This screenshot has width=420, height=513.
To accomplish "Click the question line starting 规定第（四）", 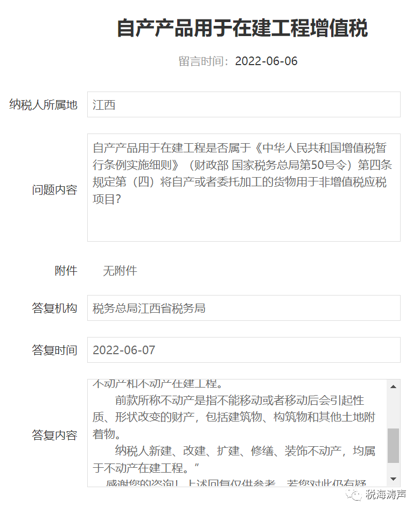I will [x=240, y=182].
